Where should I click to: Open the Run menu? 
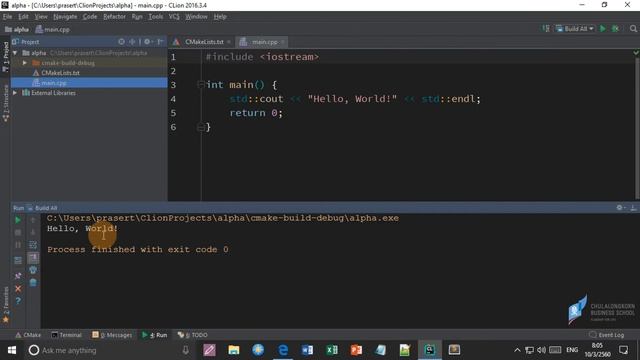click(137, 17)
